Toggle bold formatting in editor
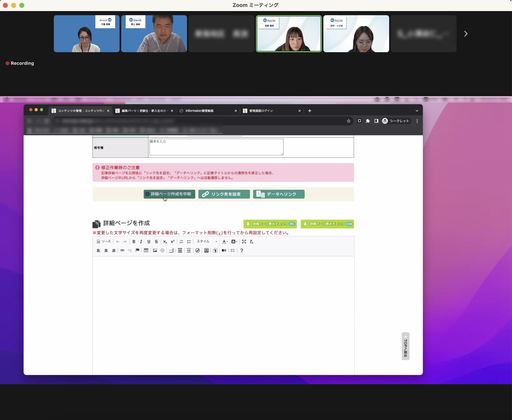This screenshot has width=512, height=420. 134,241
